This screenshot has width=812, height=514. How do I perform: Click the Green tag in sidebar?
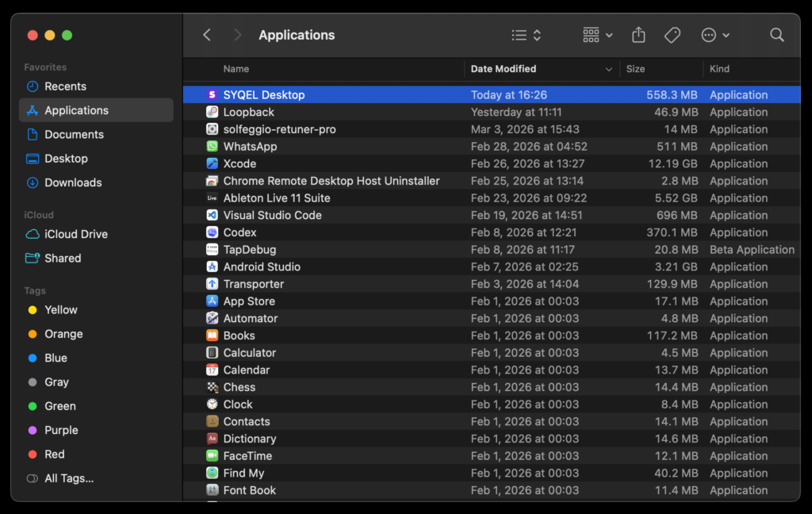(60, 406)
